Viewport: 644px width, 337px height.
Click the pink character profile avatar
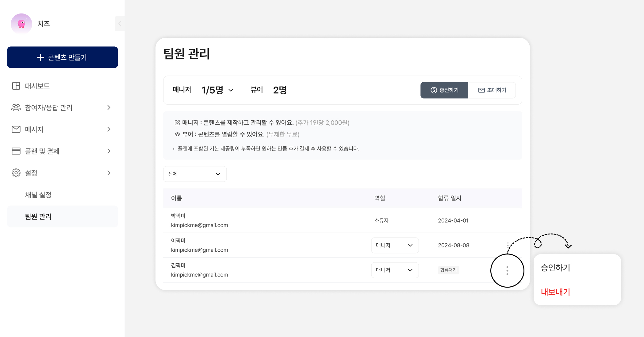(21, 24)
